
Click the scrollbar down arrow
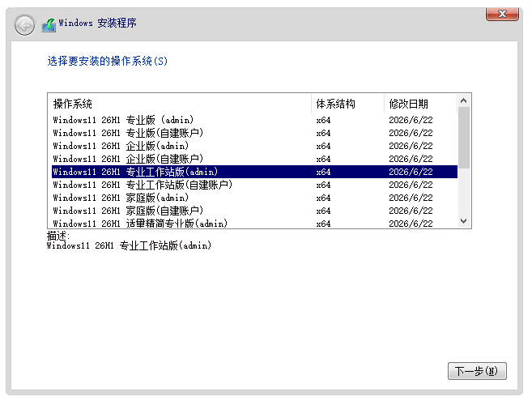click(464, 221)
